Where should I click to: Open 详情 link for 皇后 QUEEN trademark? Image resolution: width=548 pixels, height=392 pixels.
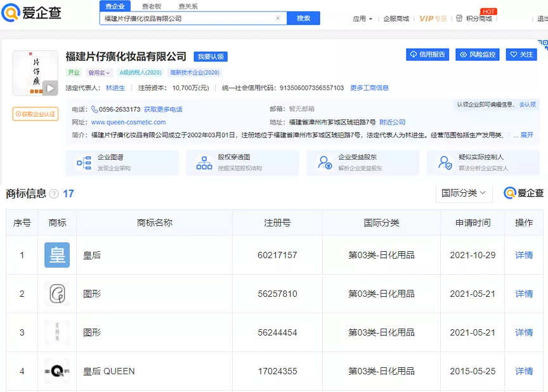point(524,371)
